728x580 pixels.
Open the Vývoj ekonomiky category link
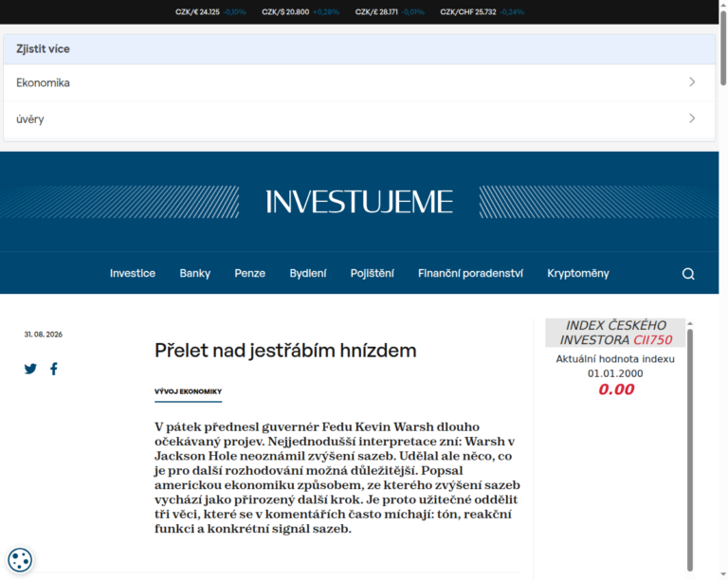pyautogui.click(x=188, y=391)
